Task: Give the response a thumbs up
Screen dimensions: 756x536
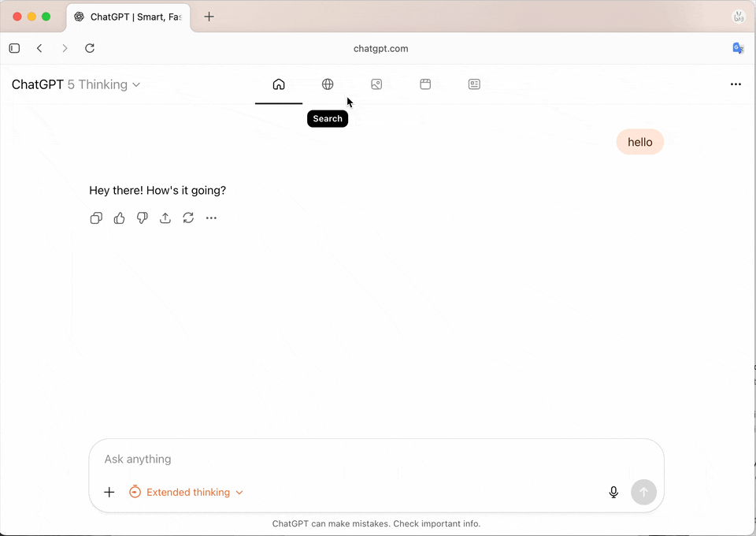Action: coord(119,218)
